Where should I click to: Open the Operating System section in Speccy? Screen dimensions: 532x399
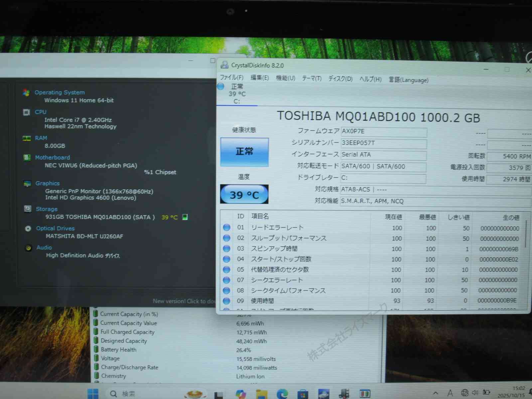point(60,92)
